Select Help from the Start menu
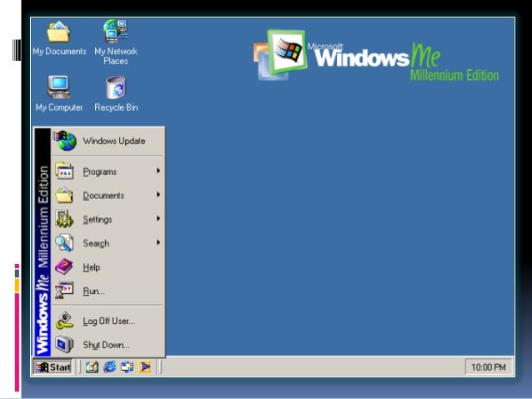This screenshot has height=399, width=532. (x=91, y=267)
